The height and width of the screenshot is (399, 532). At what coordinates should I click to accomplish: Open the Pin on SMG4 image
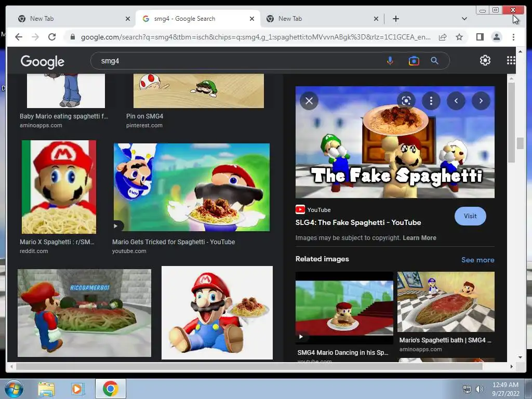198,90
